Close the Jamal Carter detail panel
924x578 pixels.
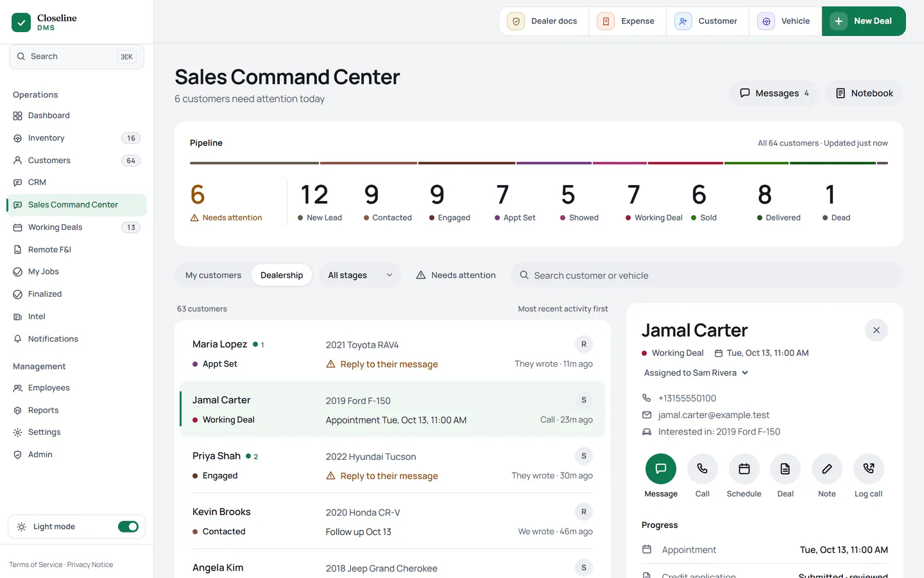tap(877, 330)
